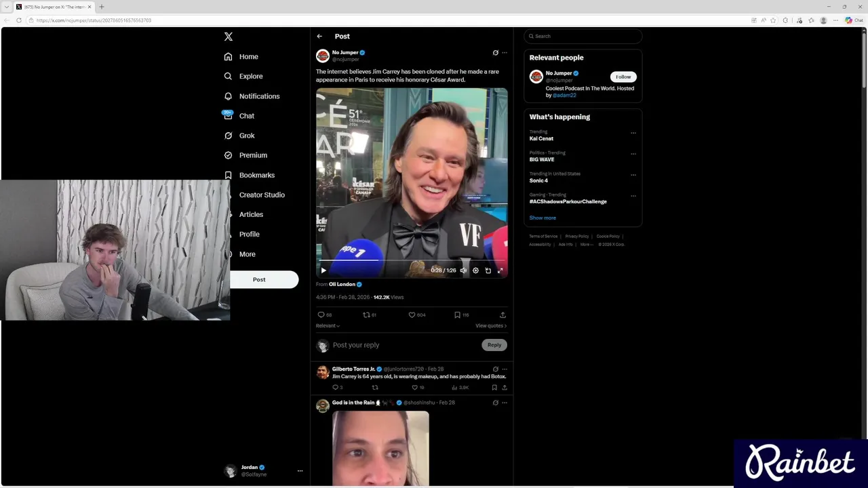This screenshot has width=868, height=488.
Task: Enter video fullscreen mode
Action: (500, 270)
